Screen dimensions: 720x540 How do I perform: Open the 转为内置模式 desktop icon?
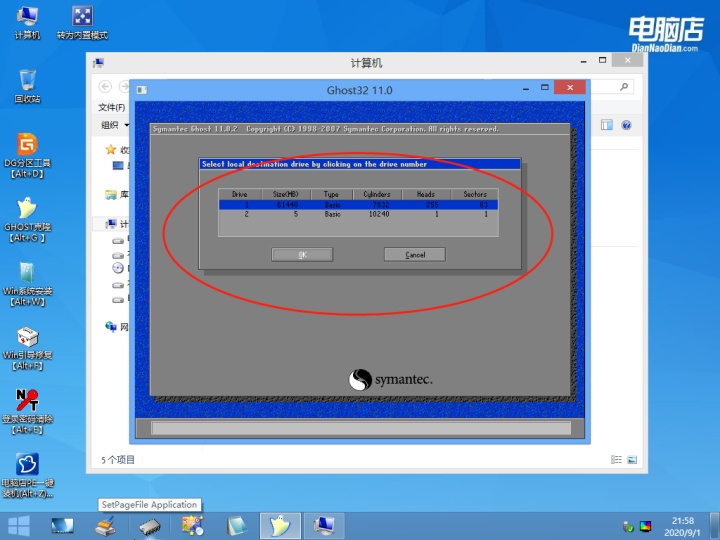coord(82,23)
